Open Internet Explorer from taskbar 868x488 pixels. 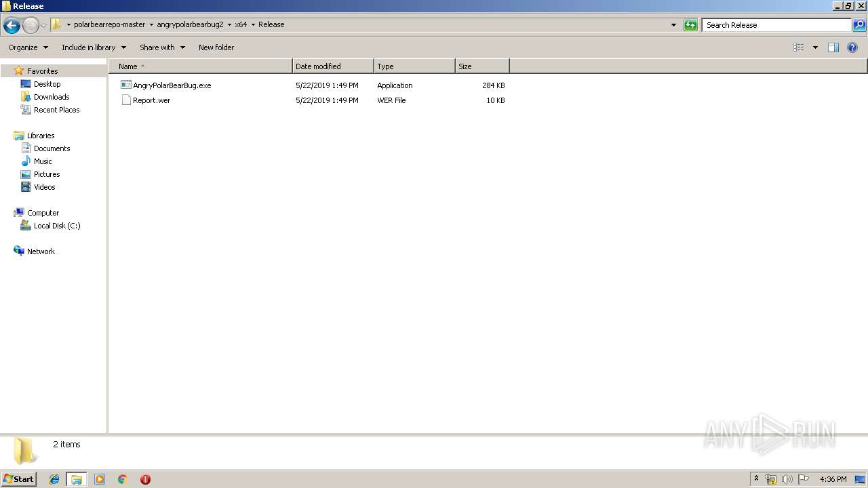coord(54,479)
